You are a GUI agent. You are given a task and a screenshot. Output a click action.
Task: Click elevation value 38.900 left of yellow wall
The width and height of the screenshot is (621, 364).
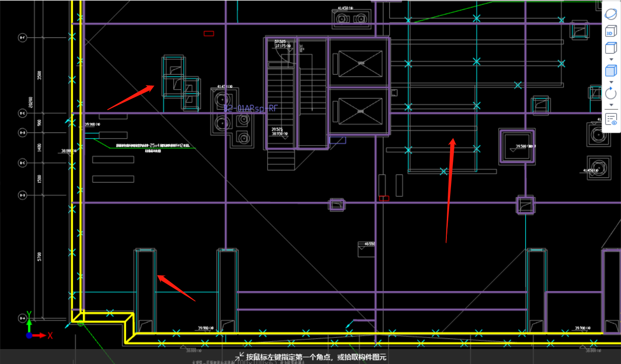click(68, 151)
